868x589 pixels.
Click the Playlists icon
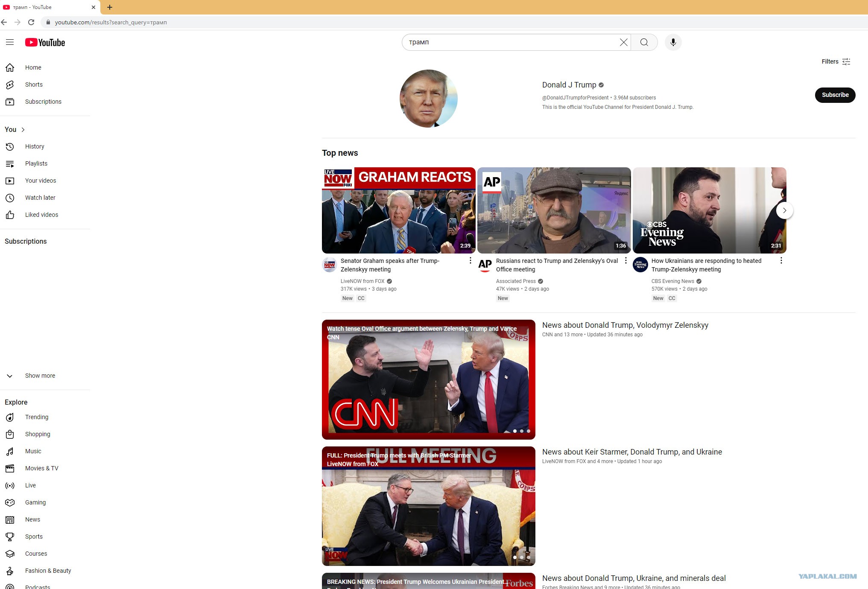(10, 163)
